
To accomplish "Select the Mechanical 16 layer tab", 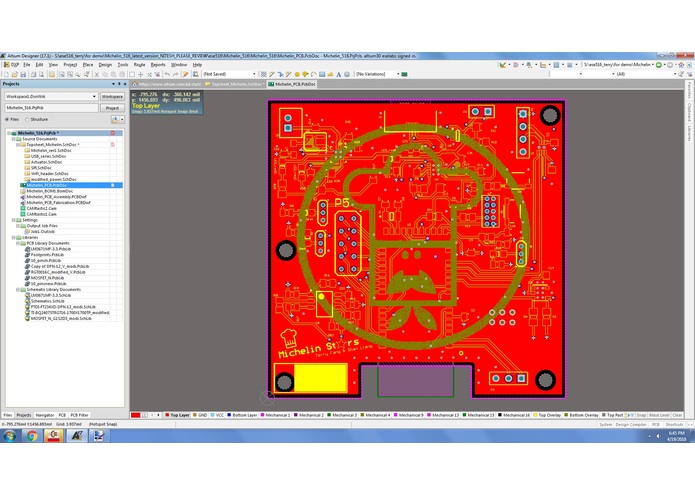I will point(514,415).
